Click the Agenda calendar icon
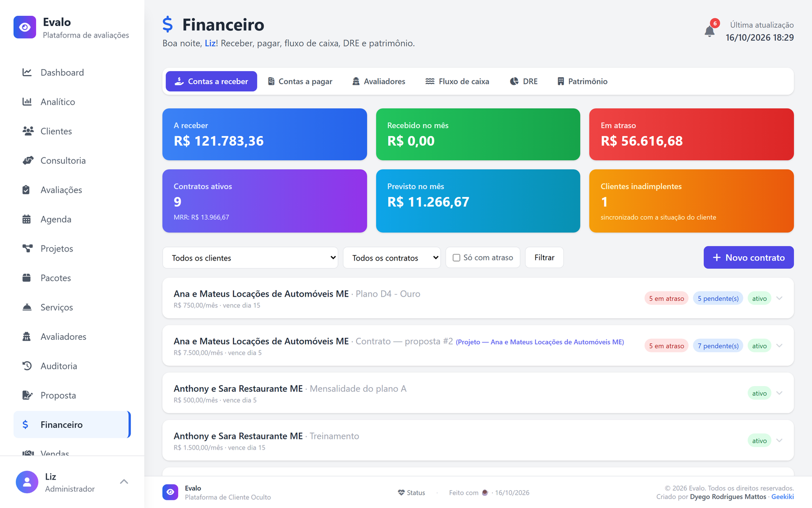812x508 pixels. (x=26, y=219)
